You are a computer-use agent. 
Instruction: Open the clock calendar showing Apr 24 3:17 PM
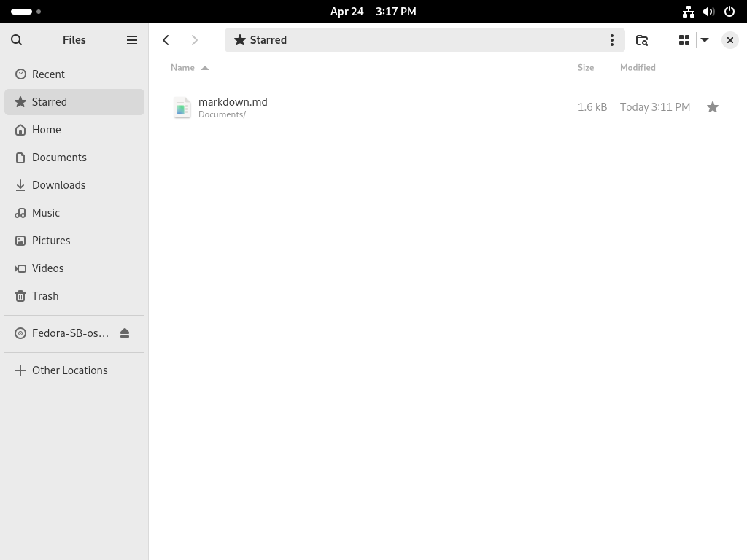click(373, 12)
